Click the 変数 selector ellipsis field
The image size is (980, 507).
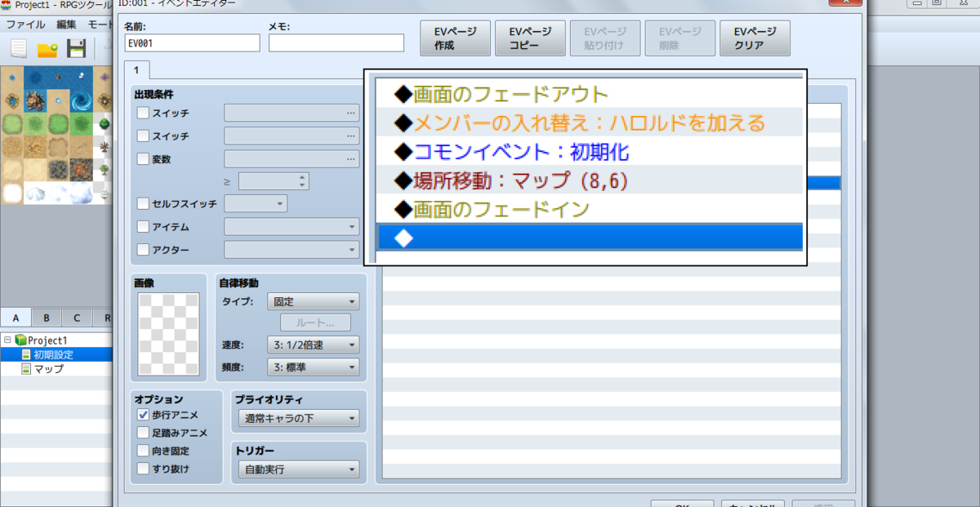(x=292, y=158)
